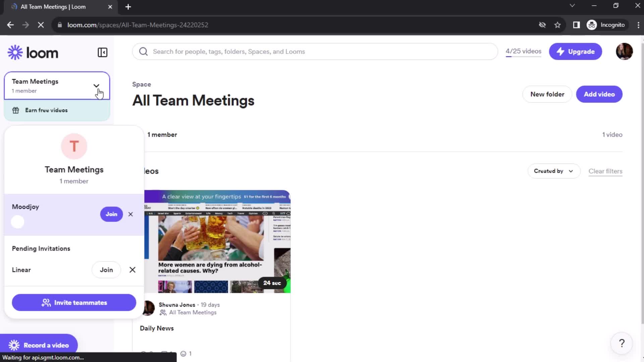The image size is (644, 362).
Task: Expand the Created by filter dropdown
Action: (552, 171)
